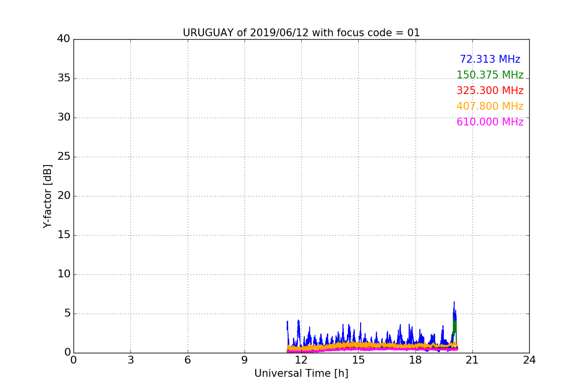Click the 30 tick on the Y axis
The width and height of the screenshot is (588, 392).
coord(64,118)
